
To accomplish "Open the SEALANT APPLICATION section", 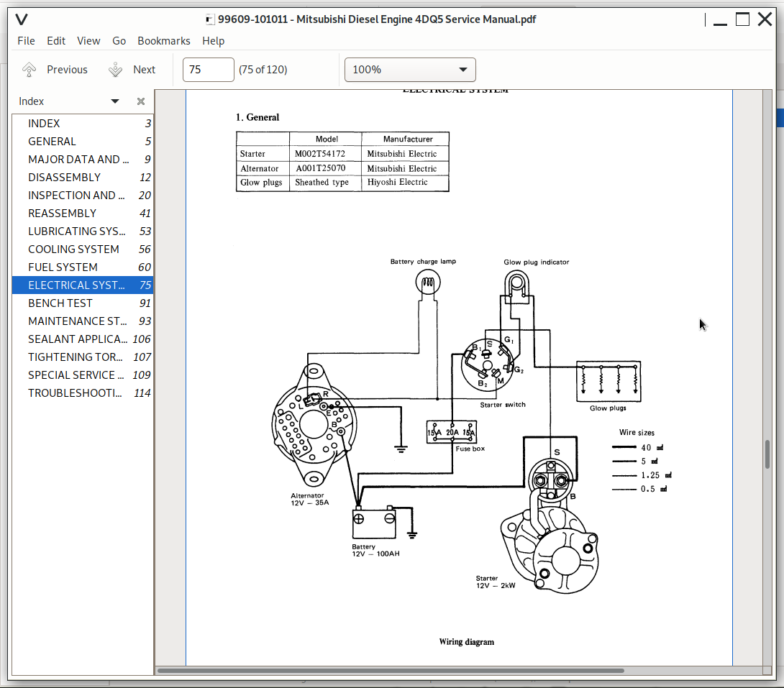I will coord(75,339).
